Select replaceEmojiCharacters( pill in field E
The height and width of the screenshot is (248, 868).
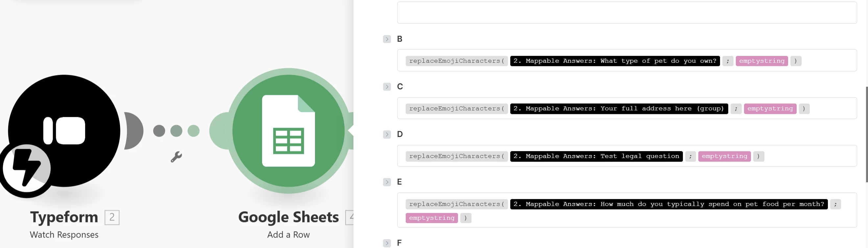[457, 204]
